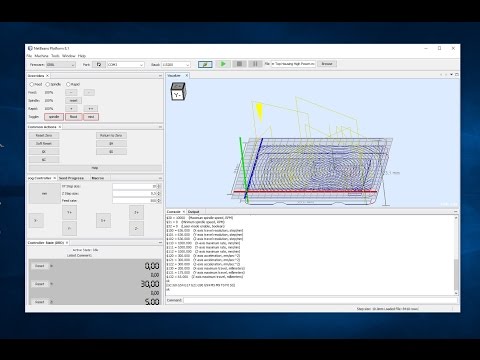Close the Controller State panel tab
480x360 pixels.
point(67,243)
